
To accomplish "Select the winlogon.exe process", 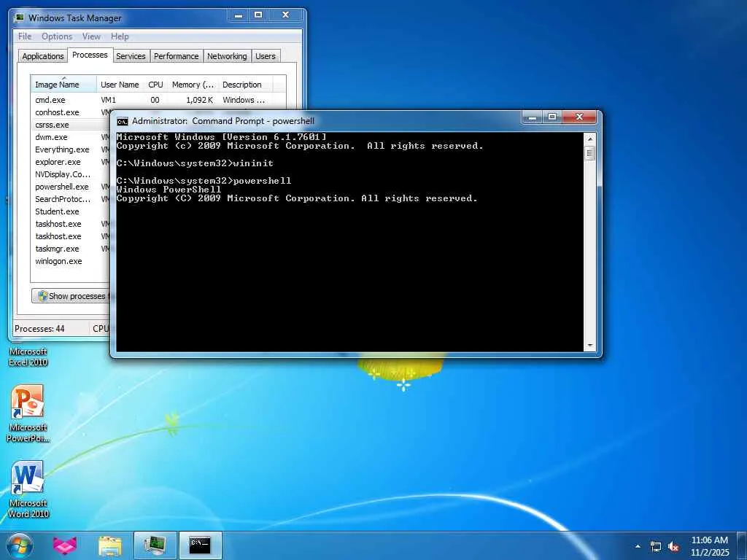I will pyautogui.click(x=58, y=261).
